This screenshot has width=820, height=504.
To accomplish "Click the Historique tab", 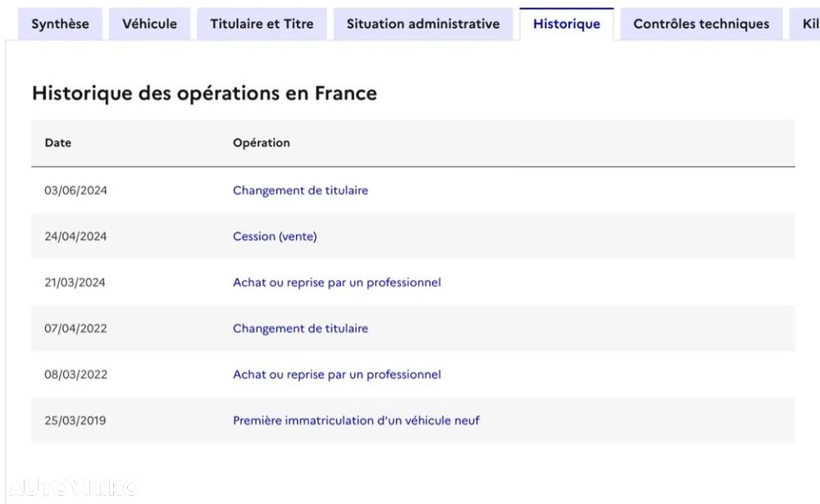I will click(567, 24).
